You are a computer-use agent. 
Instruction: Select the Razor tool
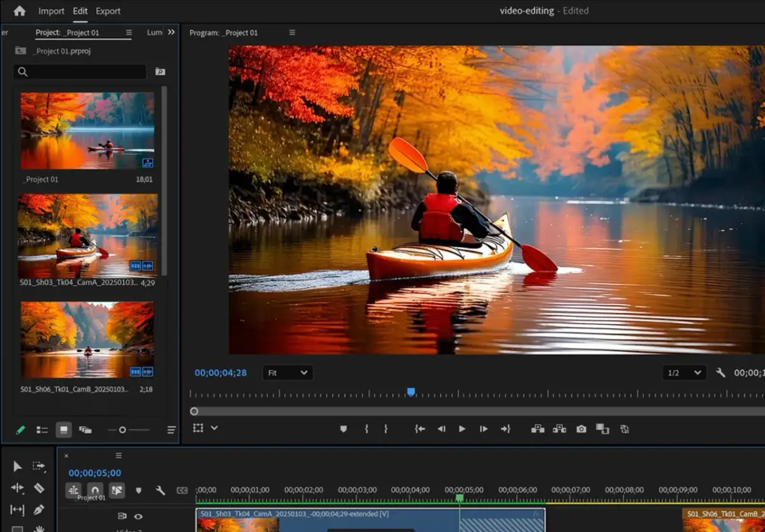pyautogui.click(x=39, y=488)
